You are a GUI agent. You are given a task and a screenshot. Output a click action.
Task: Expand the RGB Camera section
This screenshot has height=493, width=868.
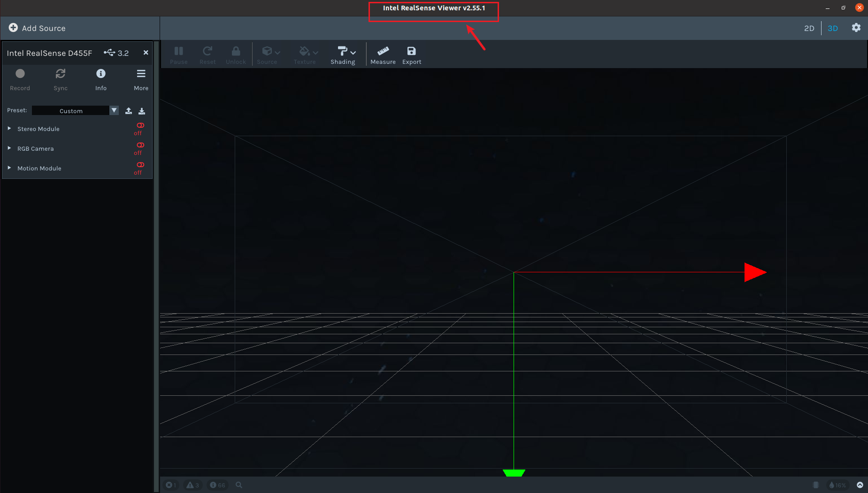(9, 148)
